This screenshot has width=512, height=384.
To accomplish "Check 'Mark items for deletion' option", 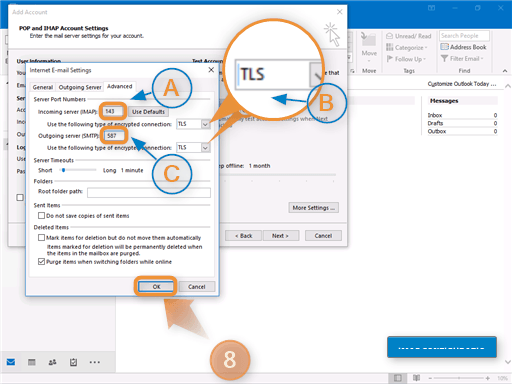I will pos(41,238).
